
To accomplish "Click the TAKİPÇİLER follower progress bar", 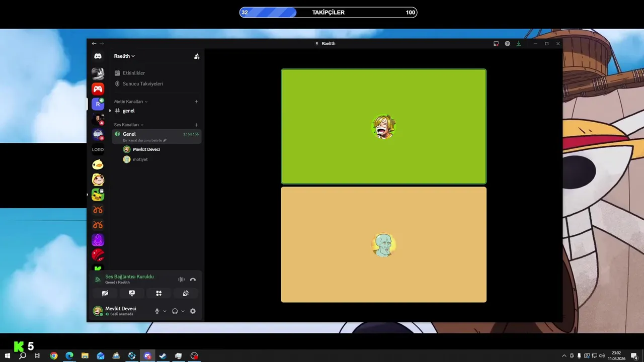I will (328, 13).
